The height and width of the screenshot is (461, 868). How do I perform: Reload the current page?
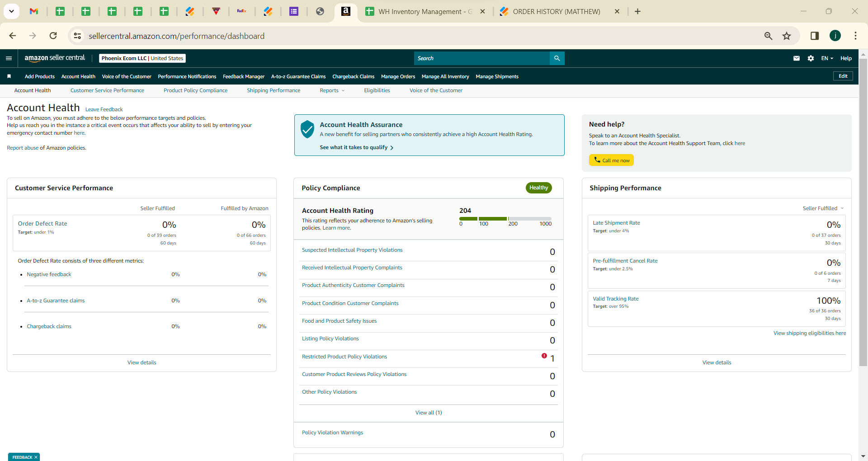53,36
